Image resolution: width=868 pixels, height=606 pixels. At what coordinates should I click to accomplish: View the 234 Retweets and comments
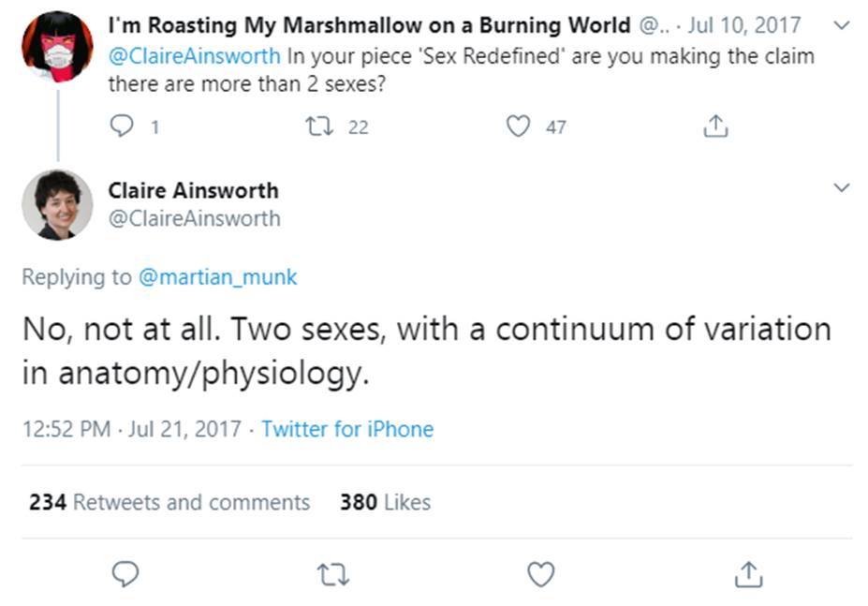pyautogui.click(x=169, y=502)
